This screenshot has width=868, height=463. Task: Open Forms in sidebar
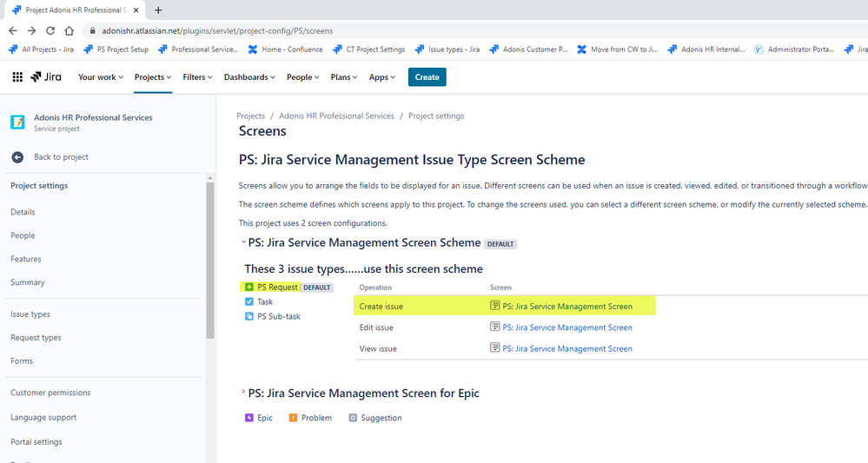[x=22, y=360]
